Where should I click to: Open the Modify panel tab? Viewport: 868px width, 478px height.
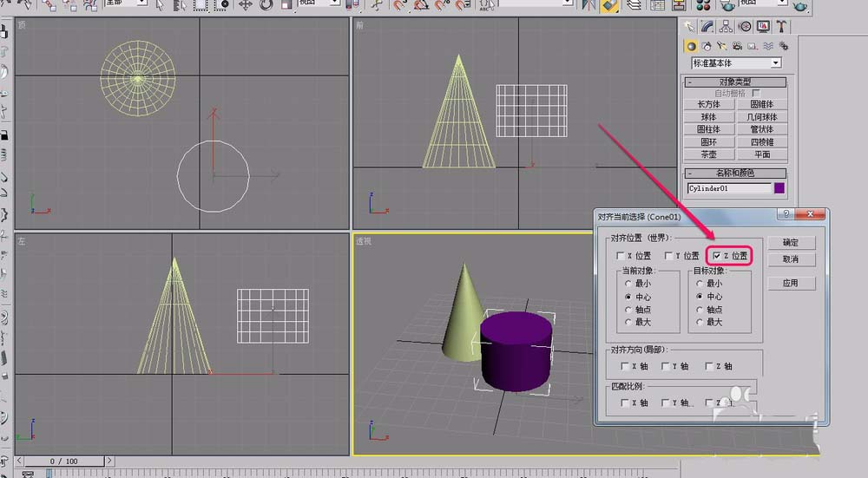pos(707,27)
